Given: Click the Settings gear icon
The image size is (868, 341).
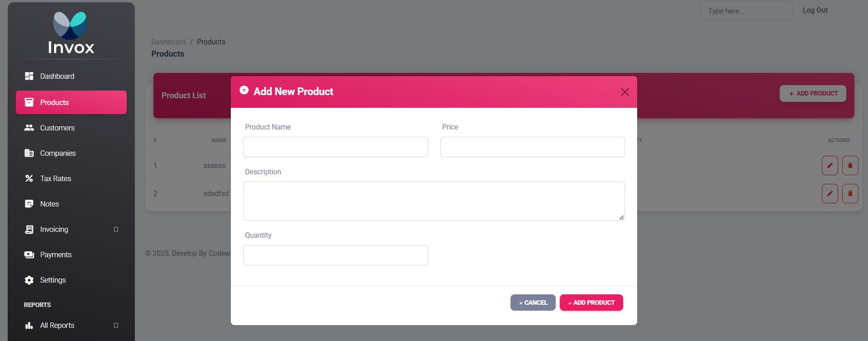Looking at the screenshot, I should [x=29, y=280].
